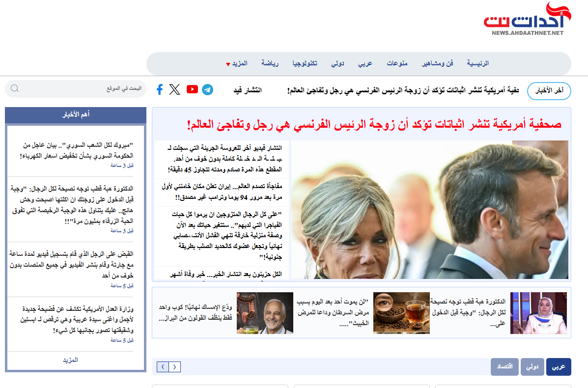Go to previous slide with left arrow
This screenshot has height=388, width=588.
(x=163, y=366)
